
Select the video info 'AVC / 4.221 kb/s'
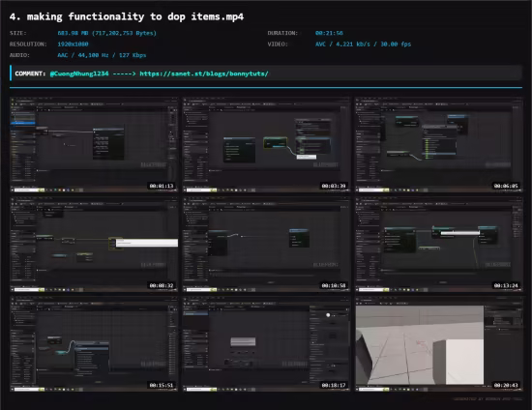coord(342,44)
